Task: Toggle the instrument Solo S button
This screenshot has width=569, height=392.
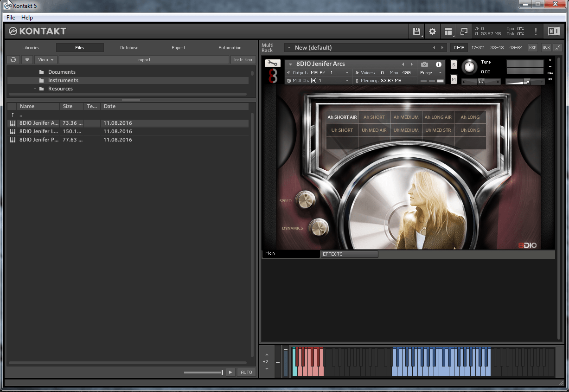Action: pos(454,64)
